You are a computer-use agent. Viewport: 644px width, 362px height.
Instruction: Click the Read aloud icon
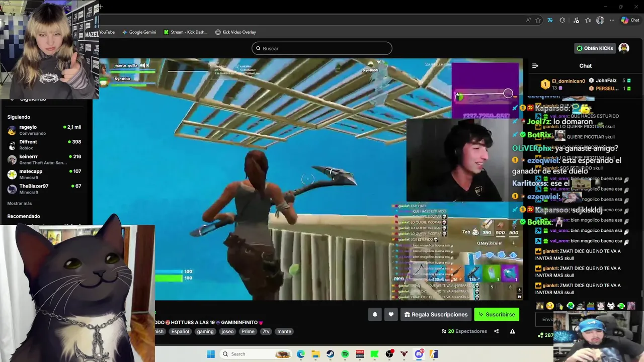click(528, 20)
